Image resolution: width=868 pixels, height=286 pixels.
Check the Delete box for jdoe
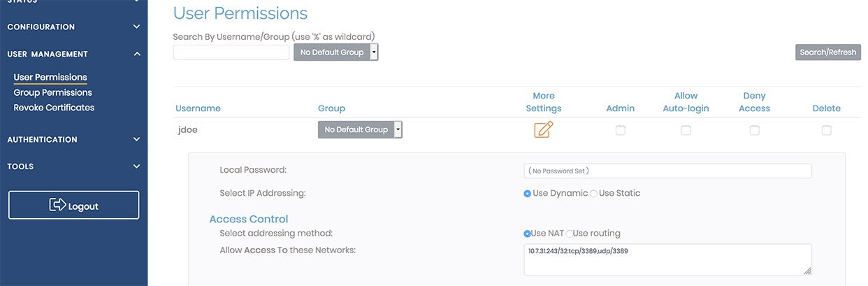pos(826,130)
